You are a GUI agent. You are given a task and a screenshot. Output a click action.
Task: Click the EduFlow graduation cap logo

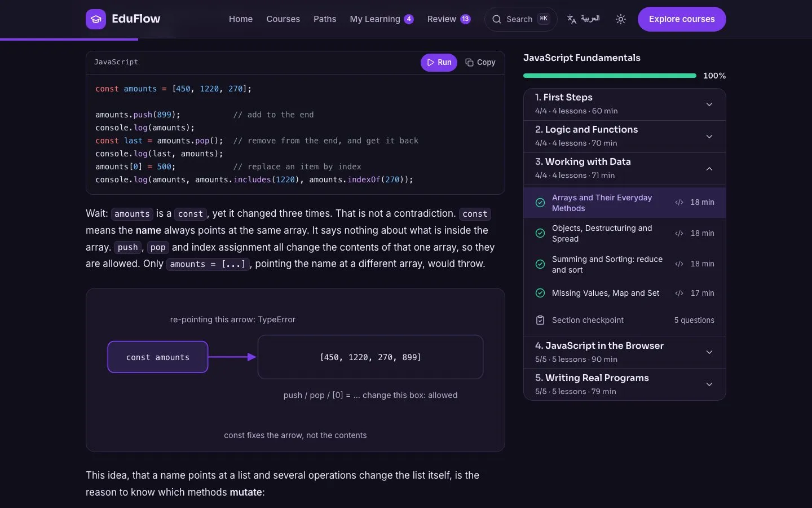point(96,19)
